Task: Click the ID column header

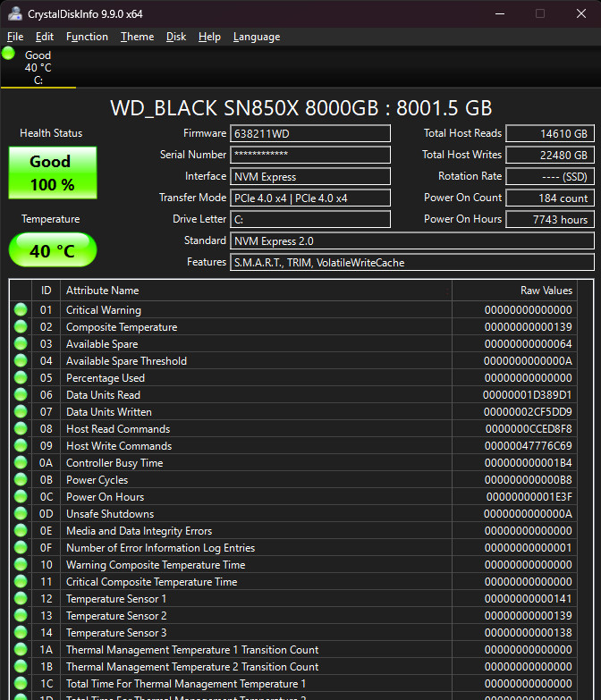Action: coord(46,291)
